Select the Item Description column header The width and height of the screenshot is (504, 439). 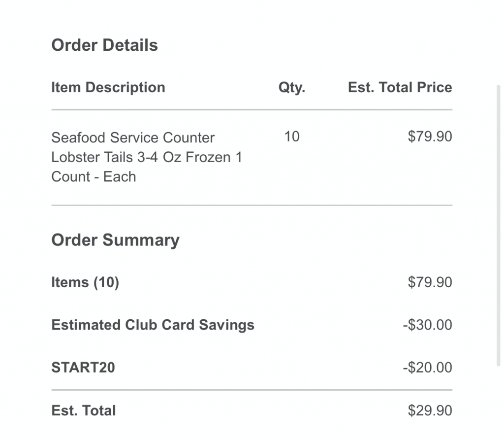tap(108, 88)
